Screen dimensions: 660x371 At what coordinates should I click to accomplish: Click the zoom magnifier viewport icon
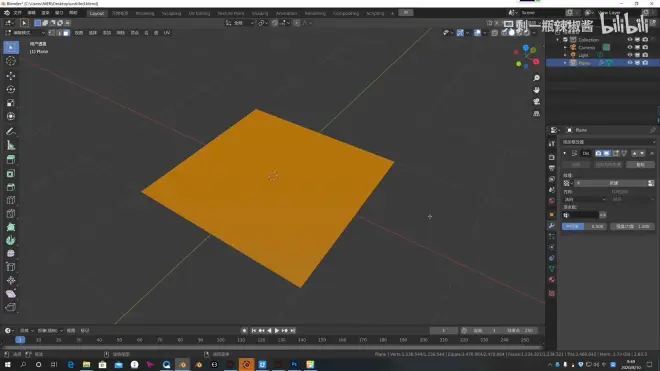click(536, 78)
